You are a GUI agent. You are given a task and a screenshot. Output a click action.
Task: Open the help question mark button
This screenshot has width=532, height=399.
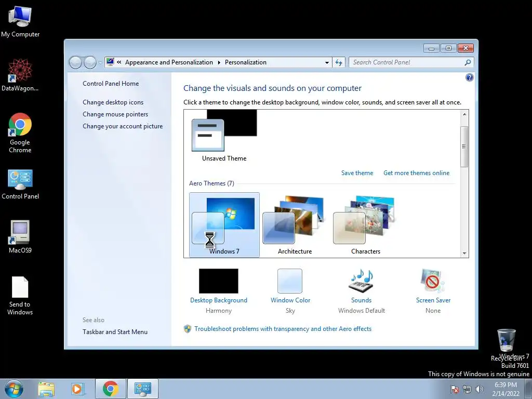[x=469, y=78]
